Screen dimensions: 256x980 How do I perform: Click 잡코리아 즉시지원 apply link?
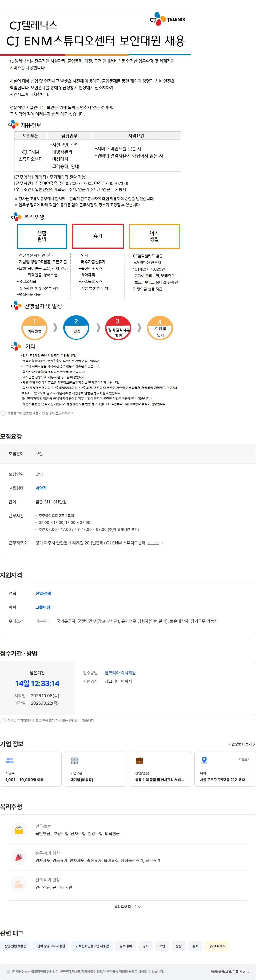[x=120, y=673]
